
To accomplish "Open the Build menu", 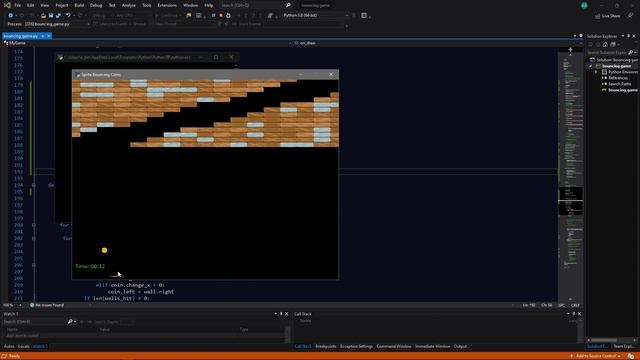I will pos(79,5).
